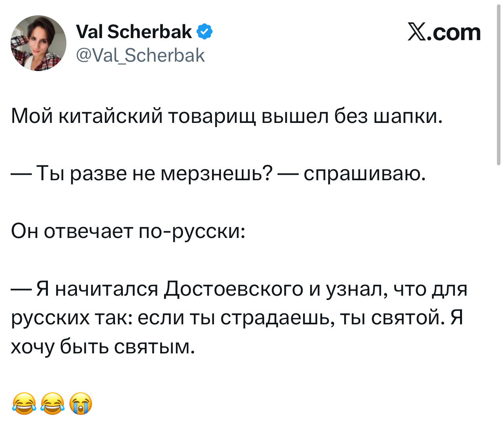This screenshot has width=504, height=439.
Task: Click the ".com" text beside the X logo
Action: coord(456,32)
